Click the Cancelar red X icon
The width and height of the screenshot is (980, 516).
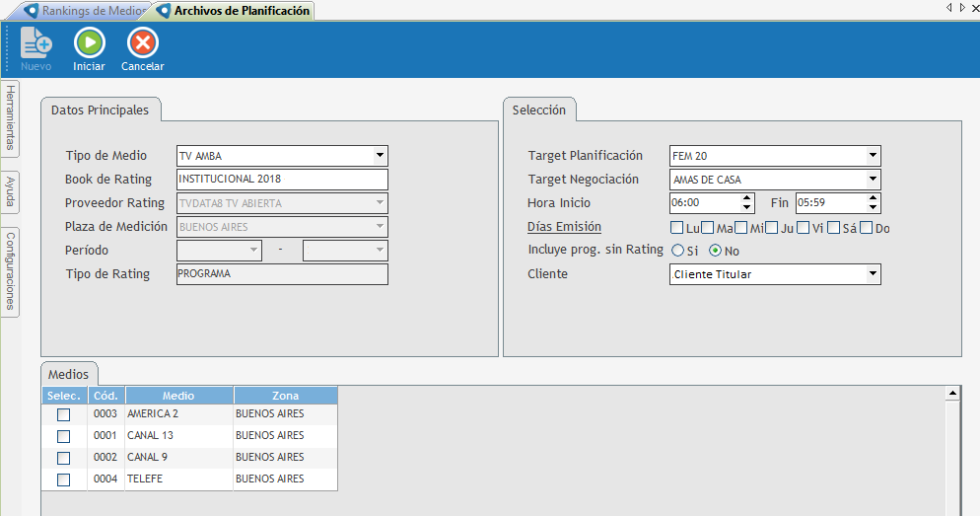142,43
